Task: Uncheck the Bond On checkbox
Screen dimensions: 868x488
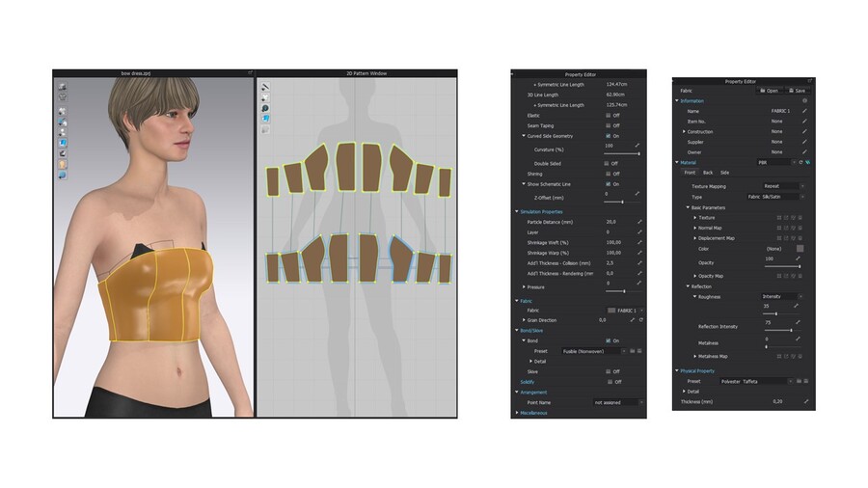Action: coord(608,340)
